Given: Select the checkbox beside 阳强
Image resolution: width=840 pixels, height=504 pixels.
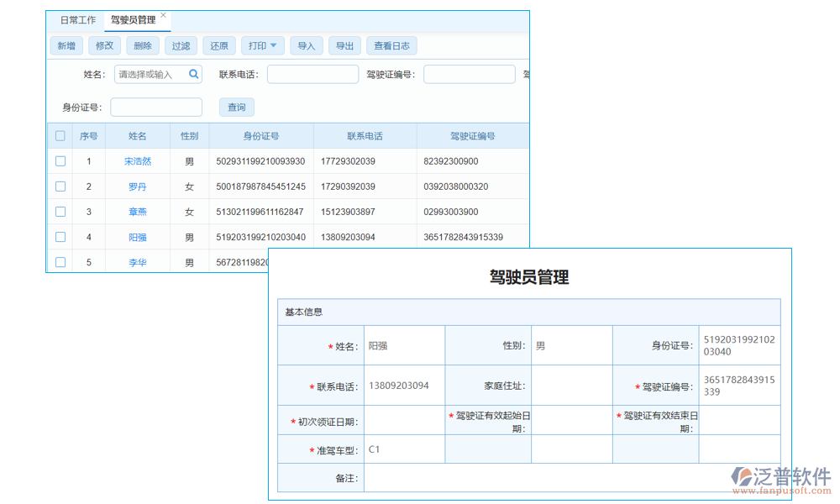Looking at the screenshot, I should click(60, 237).
